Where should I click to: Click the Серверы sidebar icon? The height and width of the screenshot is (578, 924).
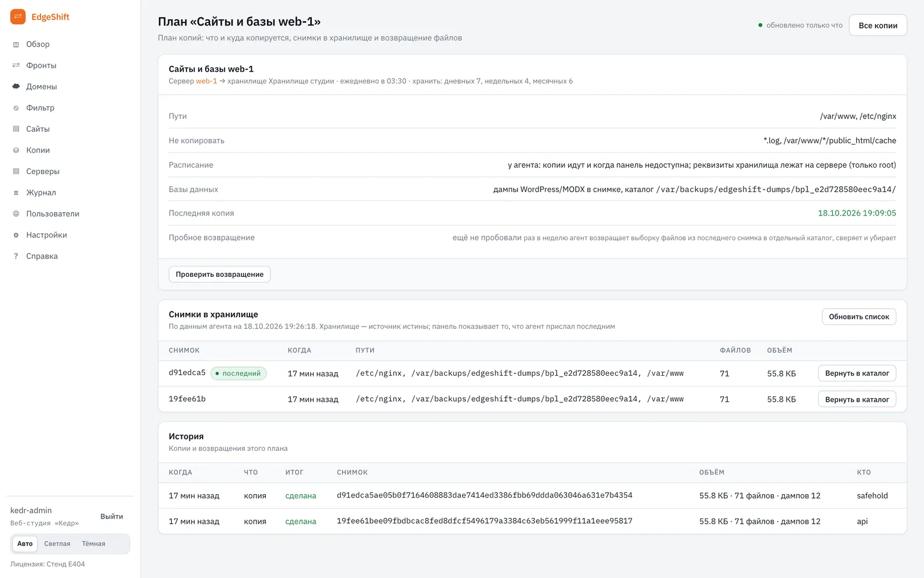tap(16, 171)
